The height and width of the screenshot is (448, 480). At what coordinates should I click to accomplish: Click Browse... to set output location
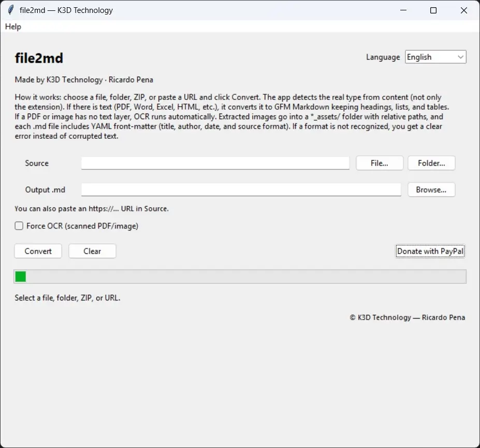pos(431,190)
